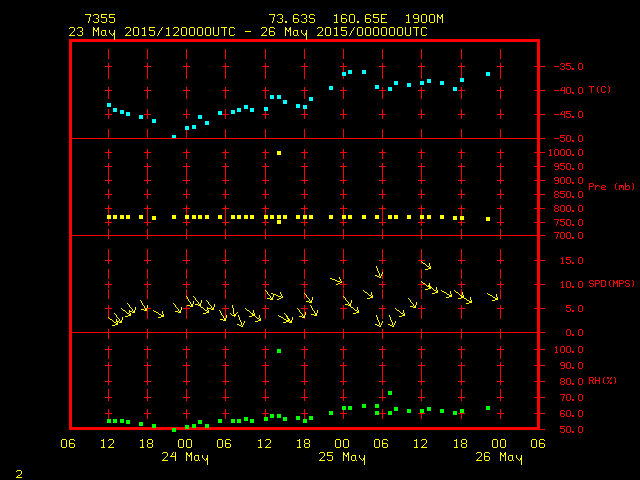Click the highest wind arrow near 15 m/s
Image resolution: width=640 pixels, height=480 pixels.
pos(425,265)
